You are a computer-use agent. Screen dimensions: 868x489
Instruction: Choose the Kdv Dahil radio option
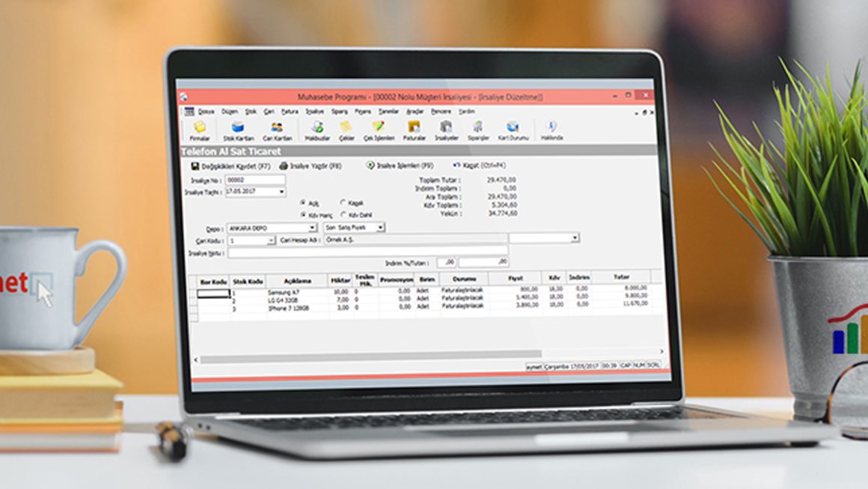tap(343, 214)
